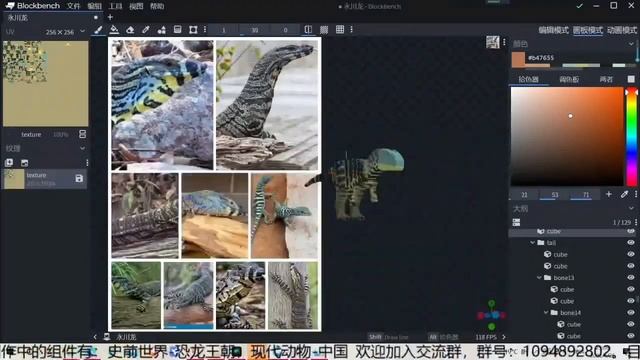Hide the bone14 group via eye icon
640x360 pixels.
[x=631, y=313]
